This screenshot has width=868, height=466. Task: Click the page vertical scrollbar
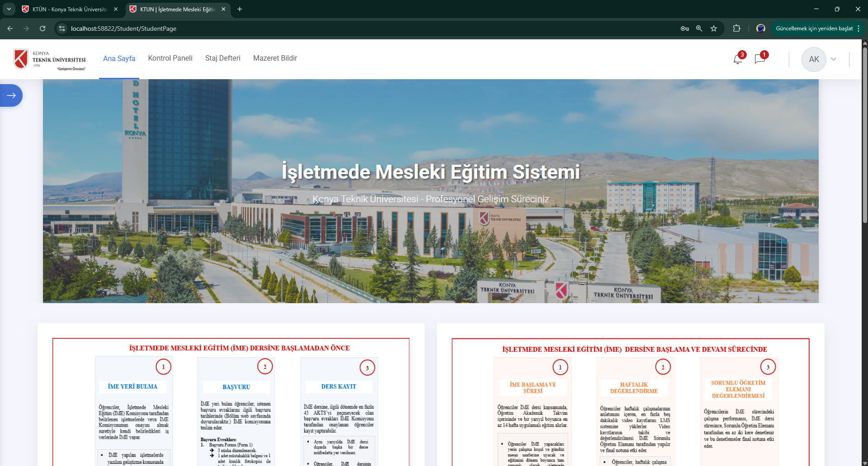(x=865, y=136)
